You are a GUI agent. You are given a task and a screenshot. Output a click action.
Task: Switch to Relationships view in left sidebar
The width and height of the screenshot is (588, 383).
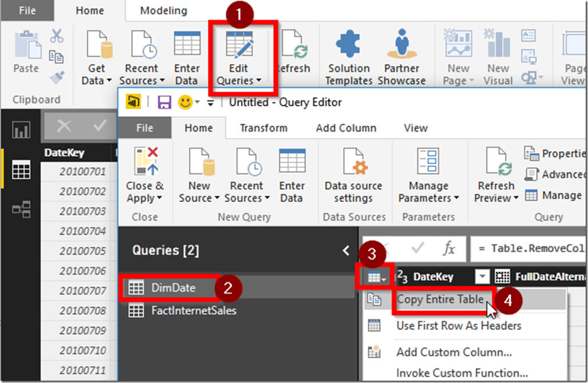click(21, 210)
